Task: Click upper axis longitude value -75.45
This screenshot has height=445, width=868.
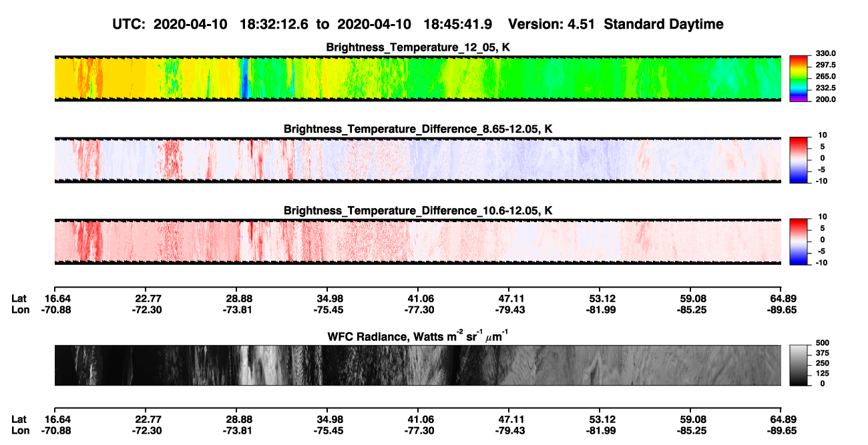Action: point(327,310)
